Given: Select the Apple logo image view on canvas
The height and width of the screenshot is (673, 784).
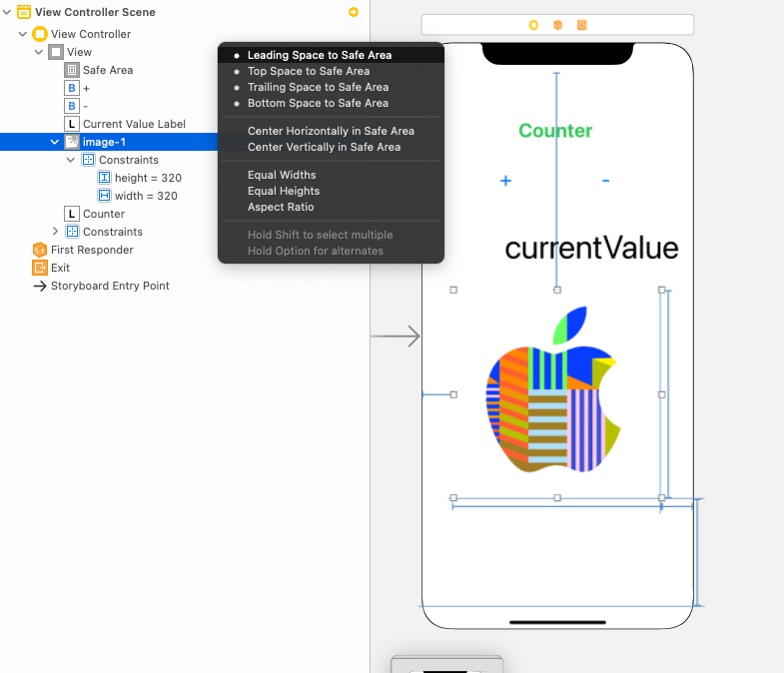Looking at the screenshot, I should click(x=557, y=393).
